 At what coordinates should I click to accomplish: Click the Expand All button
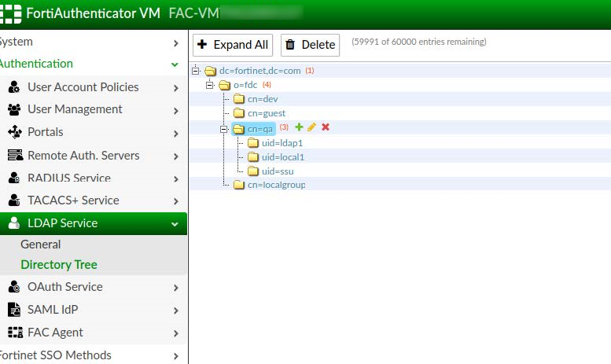pos(233,45)
